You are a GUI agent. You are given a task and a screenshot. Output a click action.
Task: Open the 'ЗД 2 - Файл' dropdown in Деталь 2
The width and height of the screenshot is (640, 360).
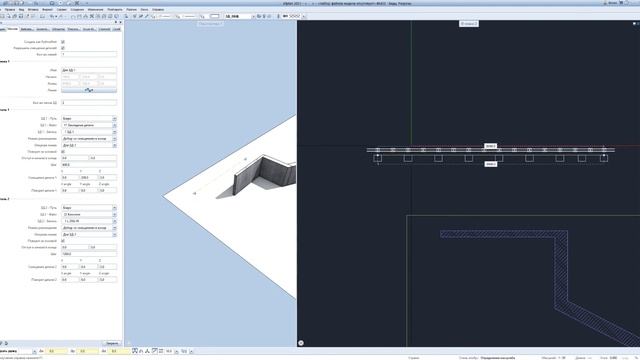[89, 214]
